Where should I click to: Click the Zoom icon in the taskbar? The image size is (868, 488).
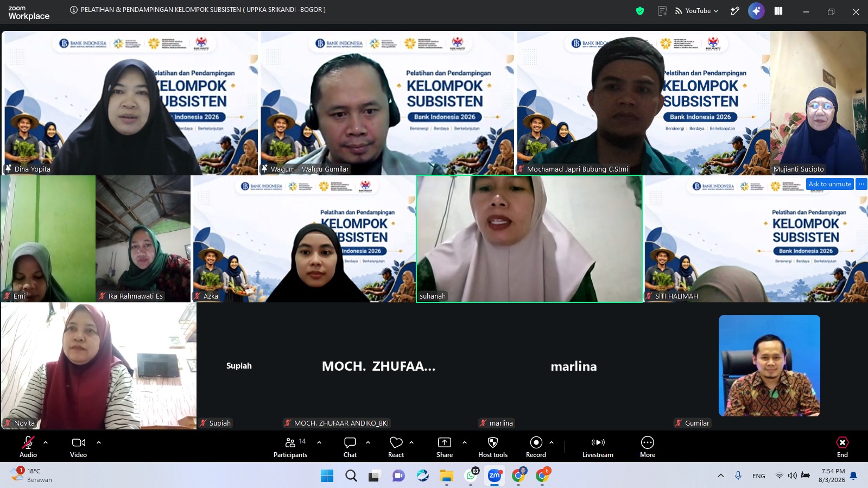click(495, 476)
